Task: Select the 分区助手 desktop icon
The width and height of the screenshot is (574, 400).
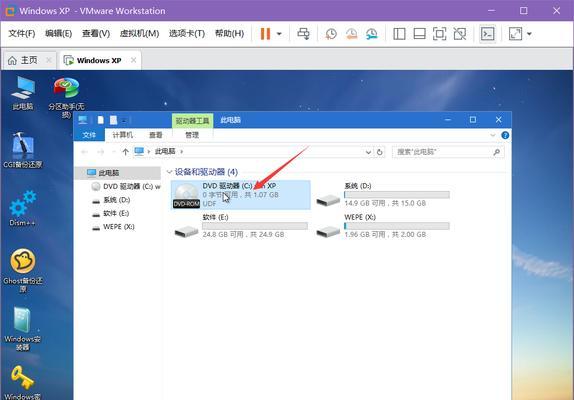Action: point(66,97)
